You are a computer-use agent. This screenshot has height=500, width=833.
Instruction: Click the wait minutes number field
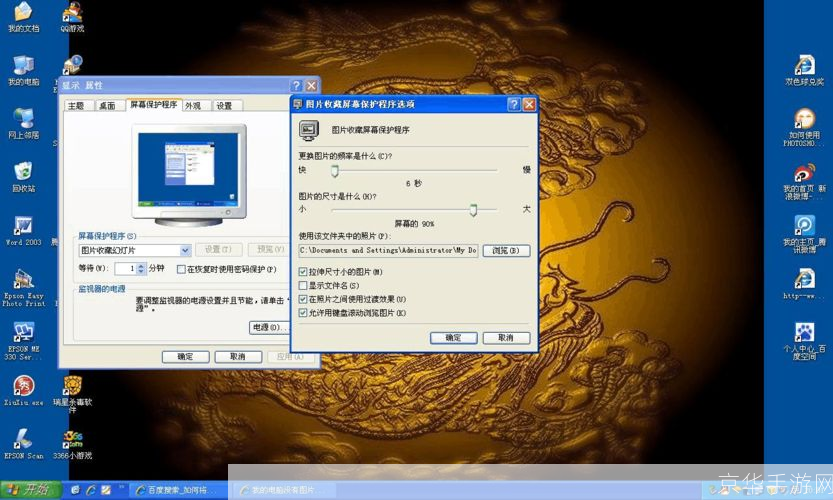tap(126, 269)
